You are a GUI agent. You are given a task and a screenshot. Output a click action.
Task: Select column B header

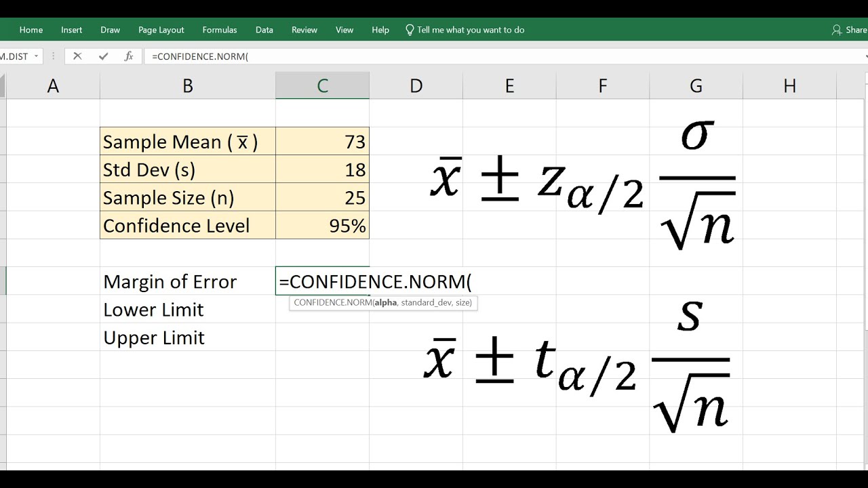pyautogui.click(x=188, y=85)
